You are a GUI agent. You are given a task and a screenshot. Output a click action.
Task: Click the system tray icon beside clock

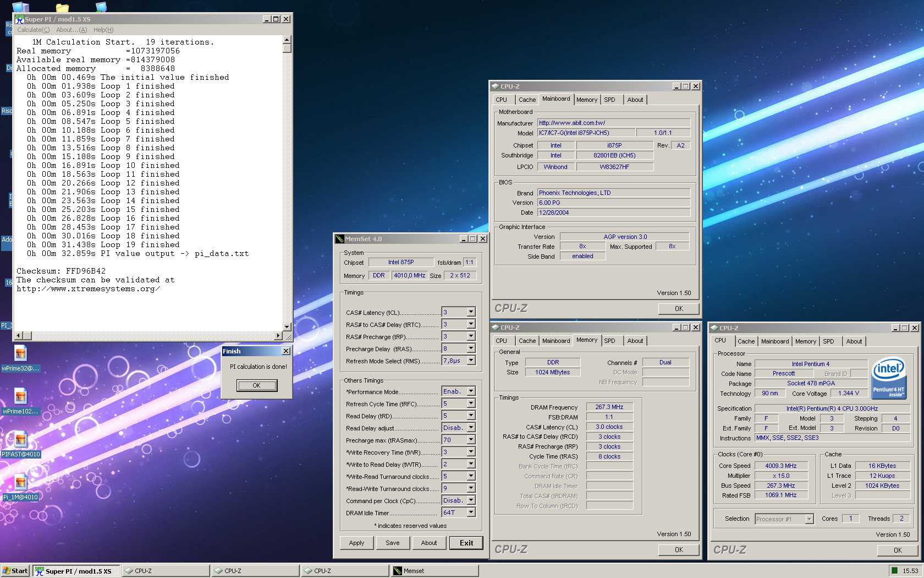(x=895, y=571)
